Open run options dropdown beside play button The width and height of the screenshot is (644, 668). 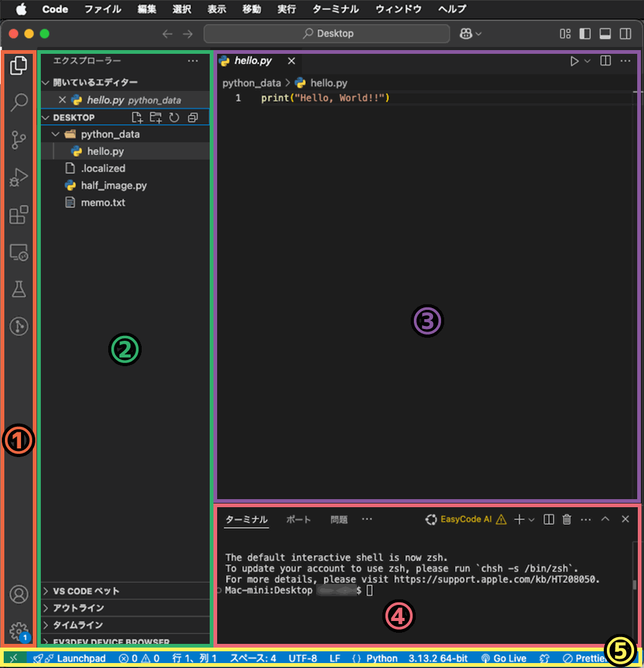(x=587, y=61)
